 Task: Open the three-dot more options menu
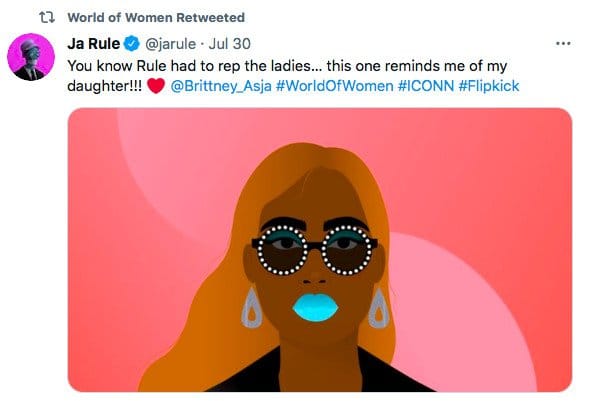563,44
